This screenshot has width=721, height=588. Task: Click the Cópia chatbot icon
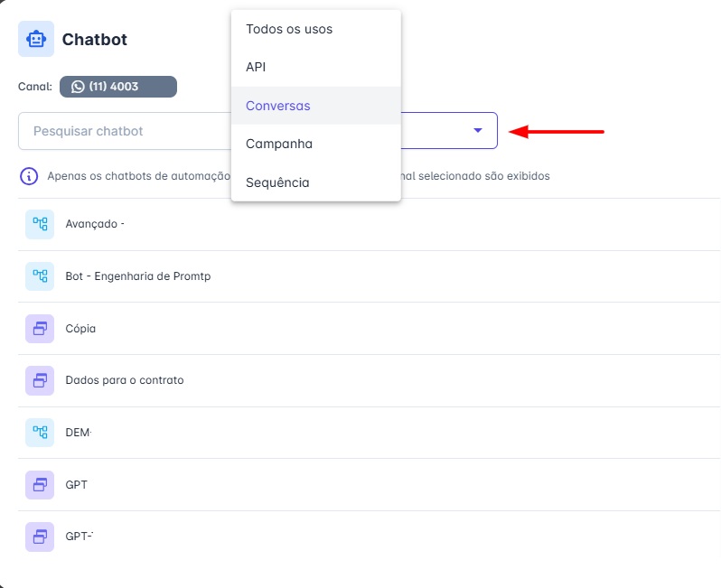40,329
